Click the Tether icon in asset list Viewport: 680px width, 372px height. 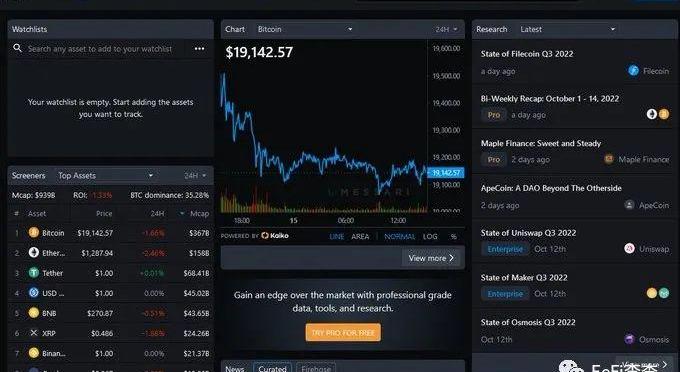34,273
